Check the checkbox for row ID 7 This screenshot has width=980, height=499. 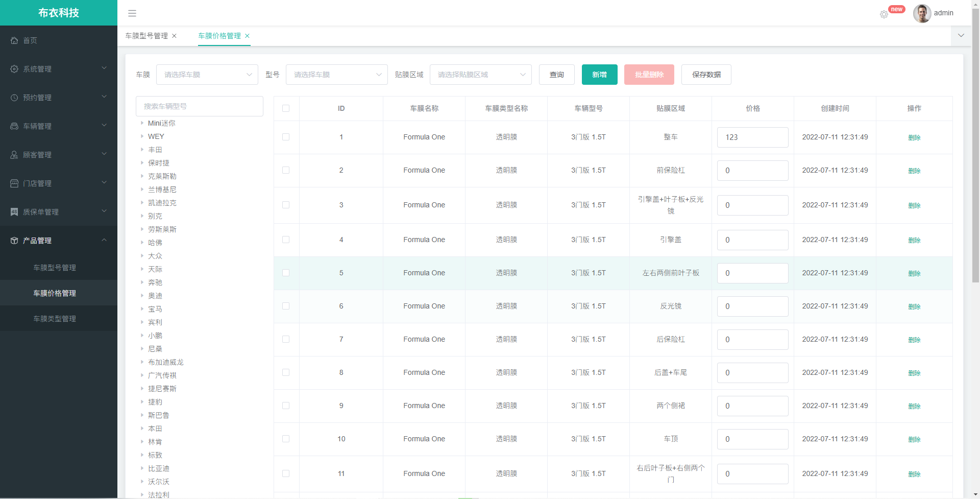pos(286,339)
